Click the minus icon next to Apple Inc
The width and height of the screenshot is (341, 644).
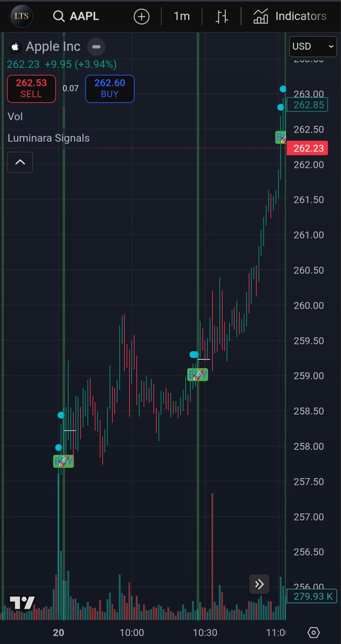pyautogui.click(x=96, y=47)
